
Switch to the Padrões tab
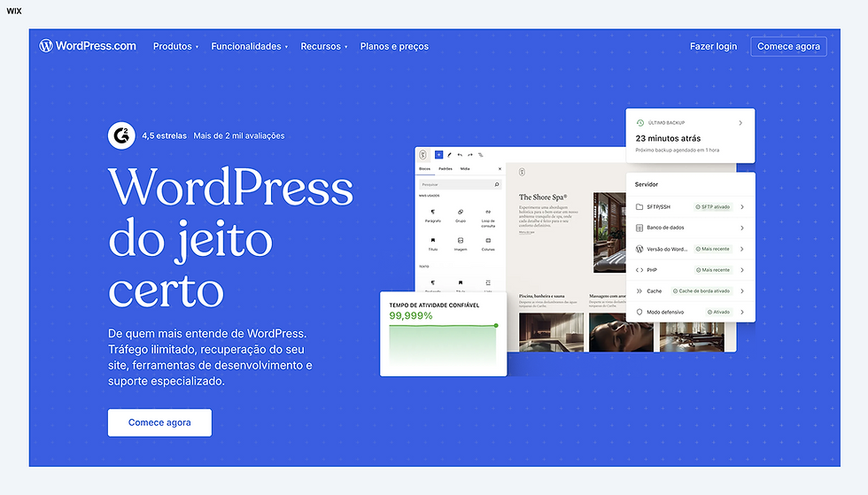pyautogui.click(x=446, y=169)
